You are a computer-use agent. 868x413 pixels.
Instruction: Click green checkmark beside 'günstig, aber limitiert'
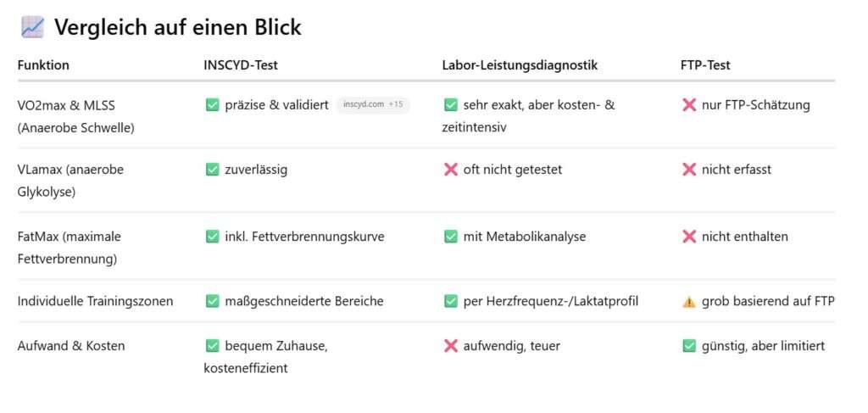(689, 346)
